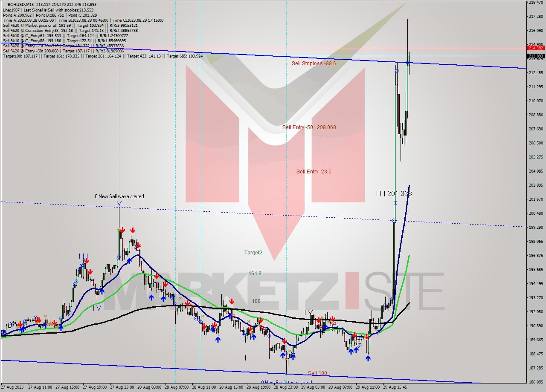Viewport: 546px width, 392px height.
Task: Click the 199.290 price axis value
Action: [536, 228]
